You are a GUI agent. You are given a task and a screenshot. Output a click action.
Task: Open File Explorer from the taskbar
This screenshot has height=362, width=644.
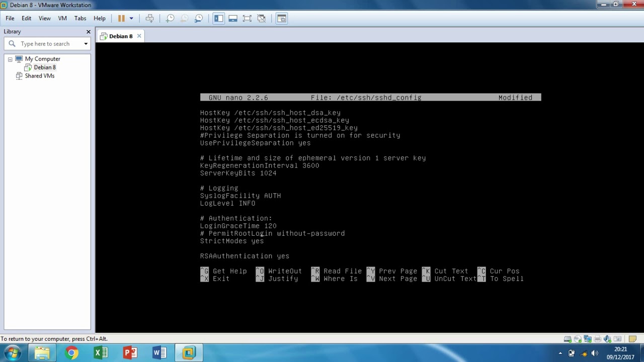tap(42, 353)
